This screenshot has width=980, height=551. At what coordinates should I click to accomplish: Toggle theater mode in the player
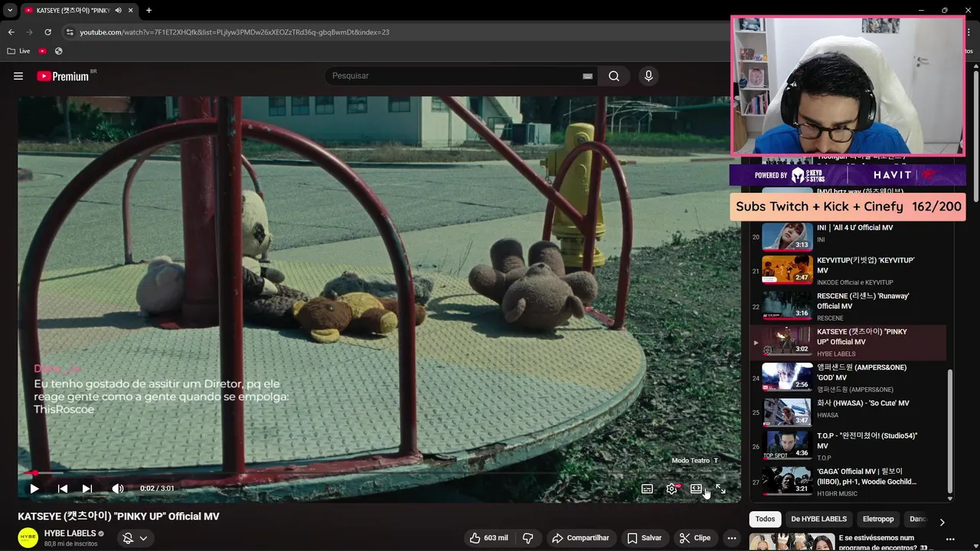tap(696, 488)
